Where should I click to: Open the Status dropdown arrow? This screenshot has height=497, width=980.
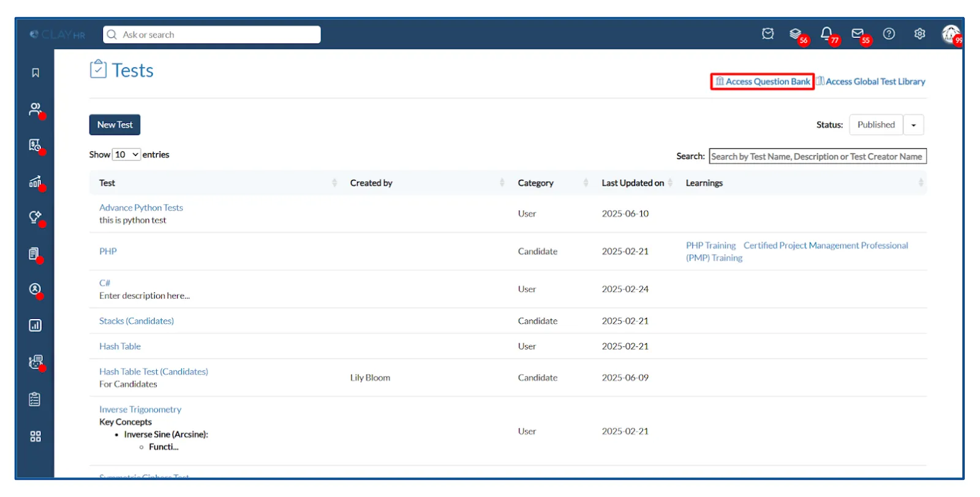coord(913,125)
